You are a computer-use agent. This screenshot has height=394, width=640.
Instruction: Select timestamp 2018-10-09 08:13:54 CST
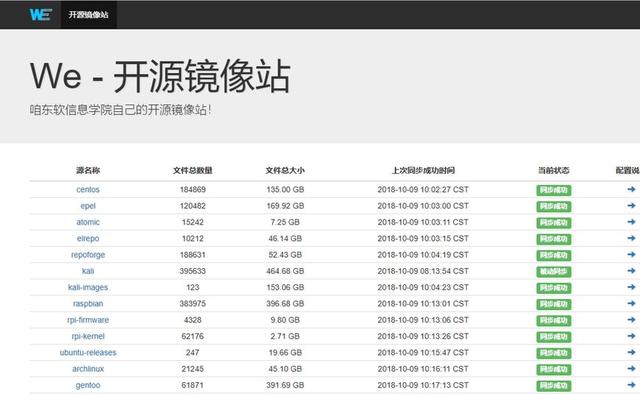click(x=423, y=271)
